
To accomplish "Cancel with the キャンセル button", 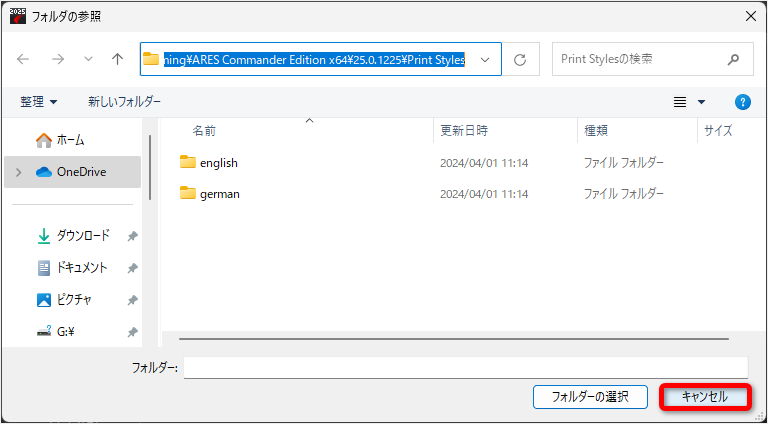I will point(705,397).
